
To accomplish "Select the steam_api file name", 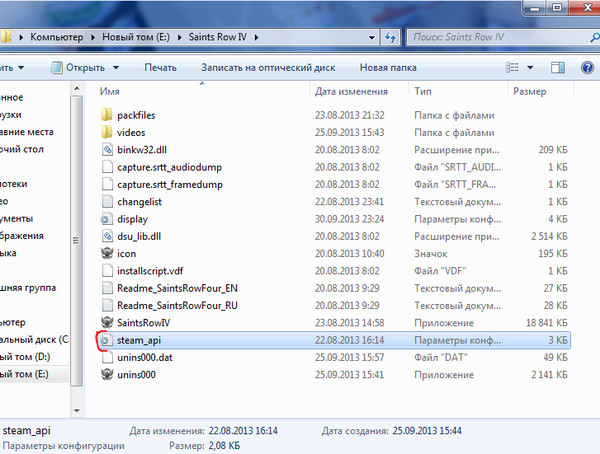I will coord(139,340).
